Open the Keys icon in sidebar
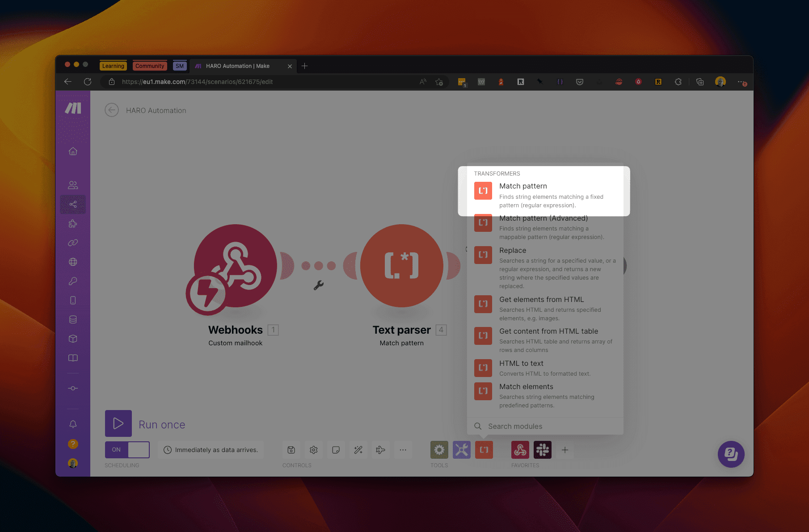809x532 pixels. coord(73,281)
